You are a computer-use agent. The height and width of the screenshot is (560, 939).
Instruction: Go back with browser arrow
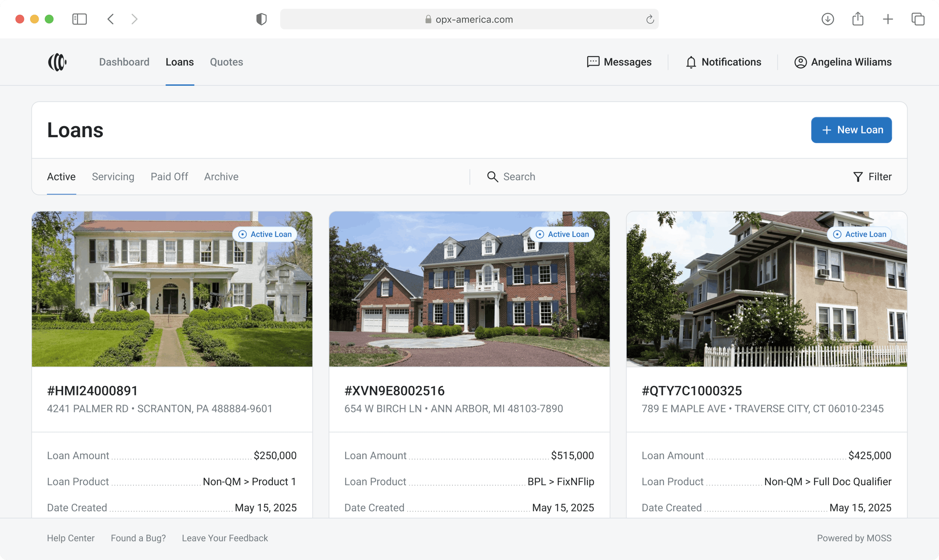[111, 19]
